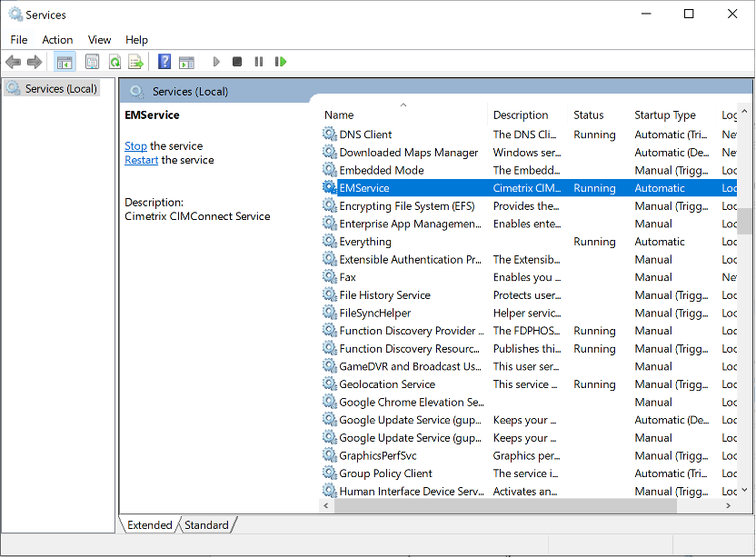Open Properties from the toolbar
This screenshot has height=558, width=756.
pyautogui.click(x=92, y=62)
